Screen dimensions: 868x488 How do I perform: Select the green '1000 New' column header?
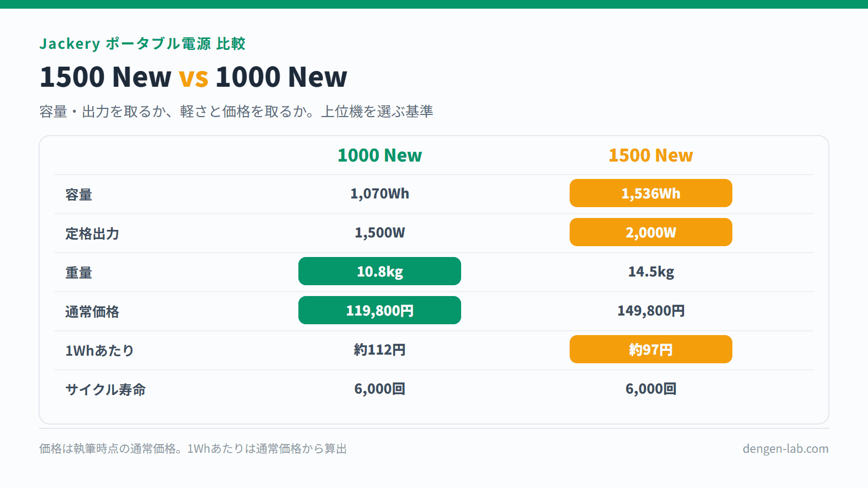tap(380, 155)
